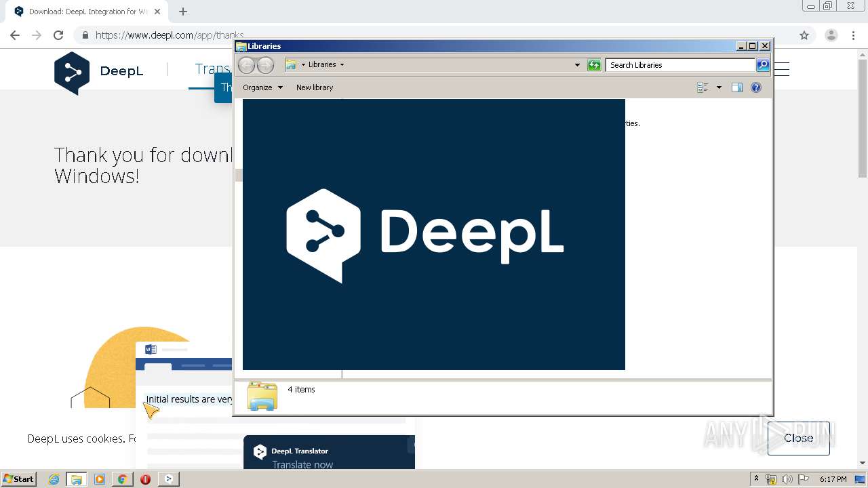
Task: Click the Translator nav link on DeepL page
Action: 212,69
